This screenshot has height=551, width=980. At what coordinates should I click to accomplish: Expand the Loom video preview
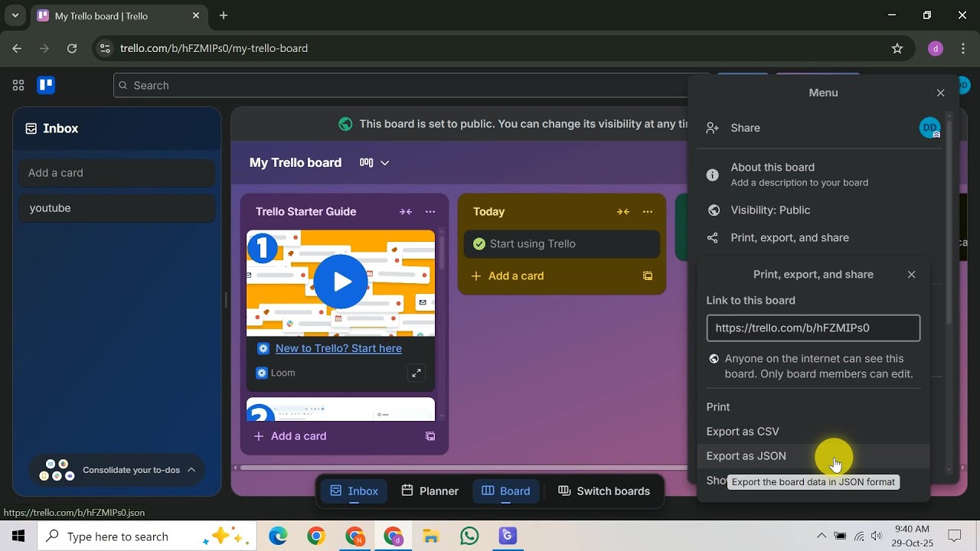pos(416,373)
